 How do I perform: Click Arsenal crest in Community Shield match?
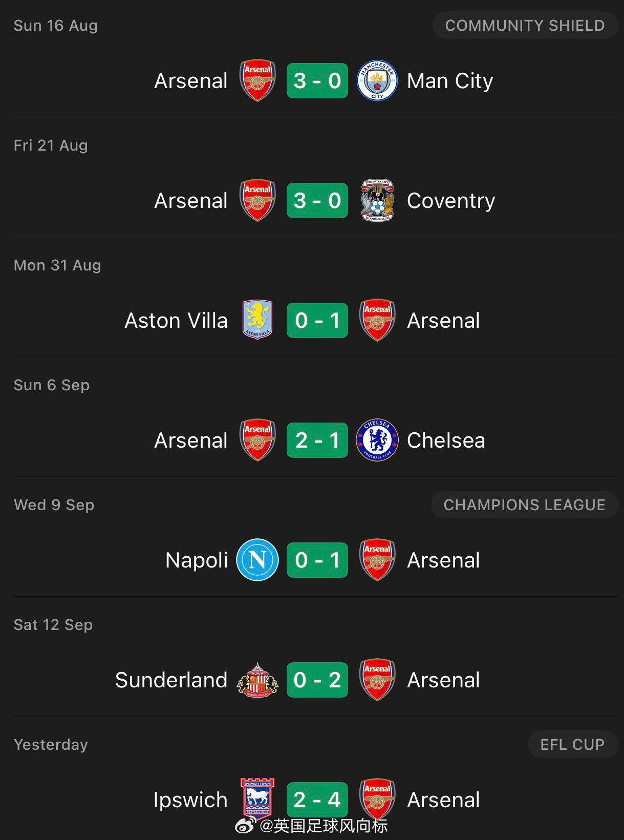click(x=257, y=80)
